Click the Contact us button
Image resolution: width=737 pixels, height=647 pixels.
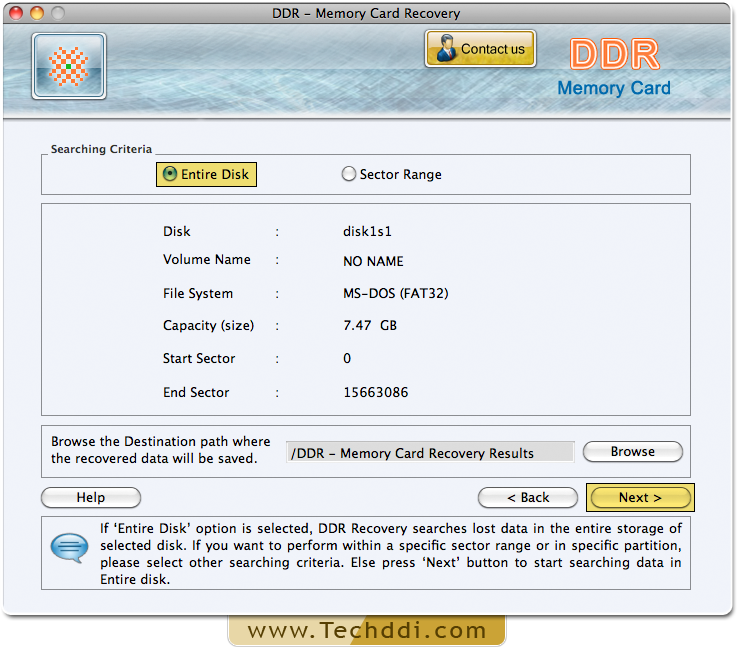[480, 49]
